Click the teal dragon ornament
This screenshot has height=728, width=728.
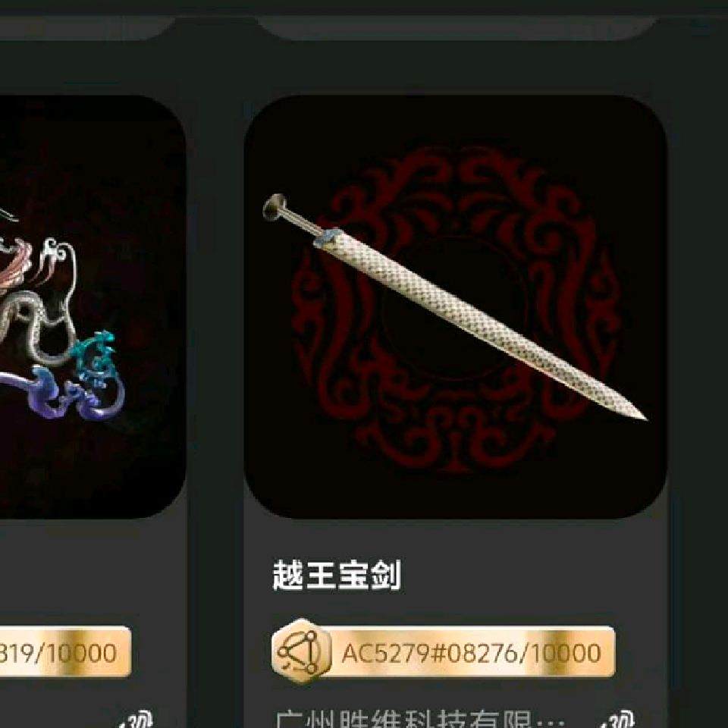tap(96, 356)
